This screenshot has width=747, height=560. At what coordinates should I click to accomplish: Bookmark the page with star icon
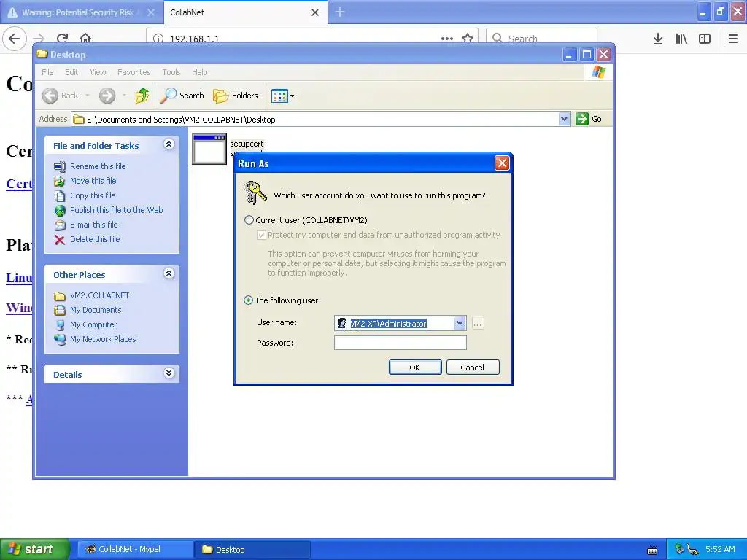coord(468,39)
